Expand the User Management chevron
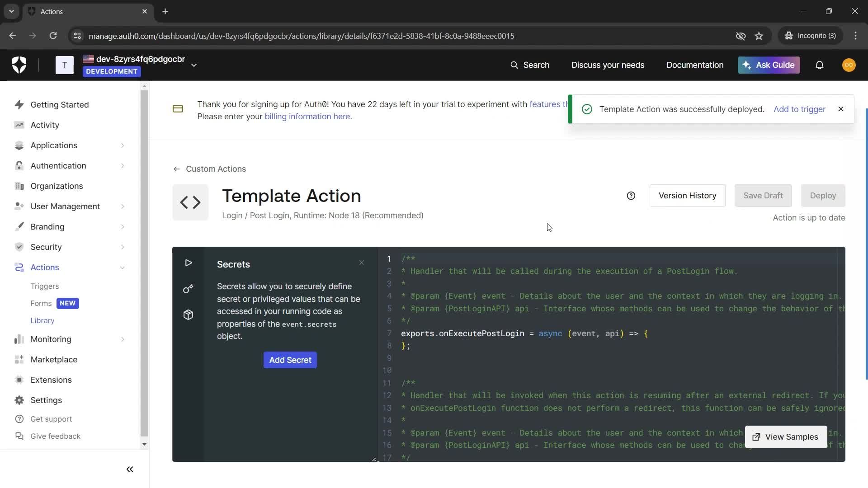The image size is (868, 488). (x=123, y=206)
